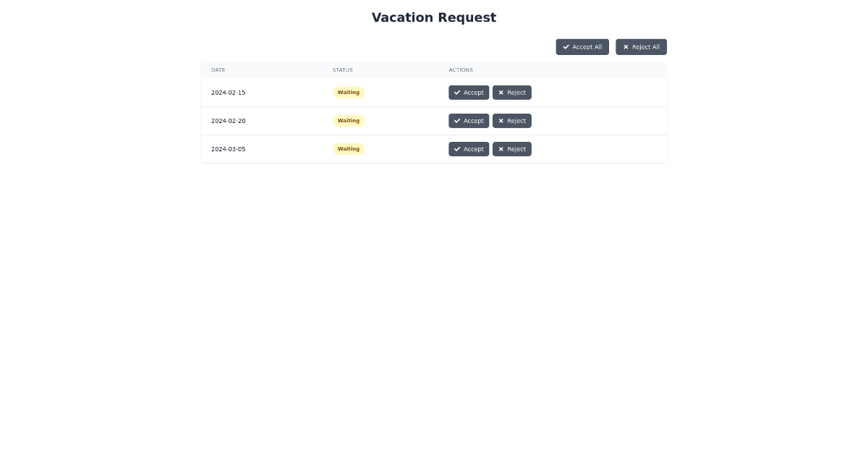Image resolution: width=868 pixels, height=456 pixels.
Task: Click the STATUS column header
Action: pyautogui.click(x=342, y=70)
